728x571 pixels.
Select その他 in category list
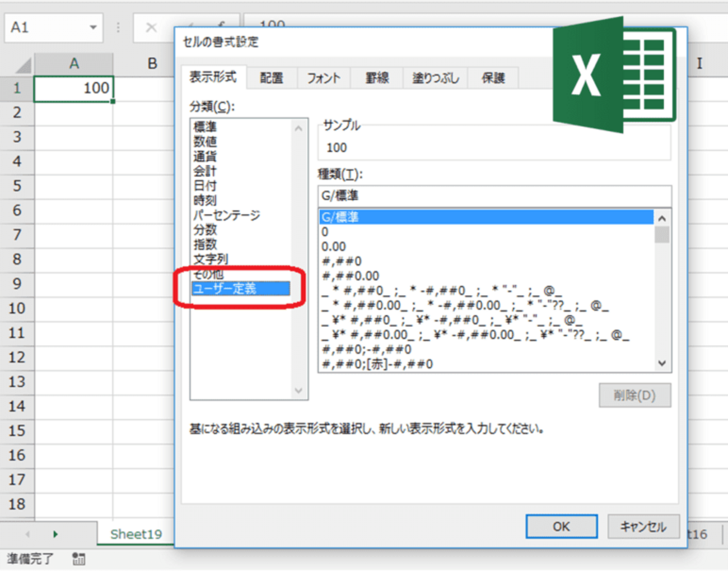click(208, 274)
